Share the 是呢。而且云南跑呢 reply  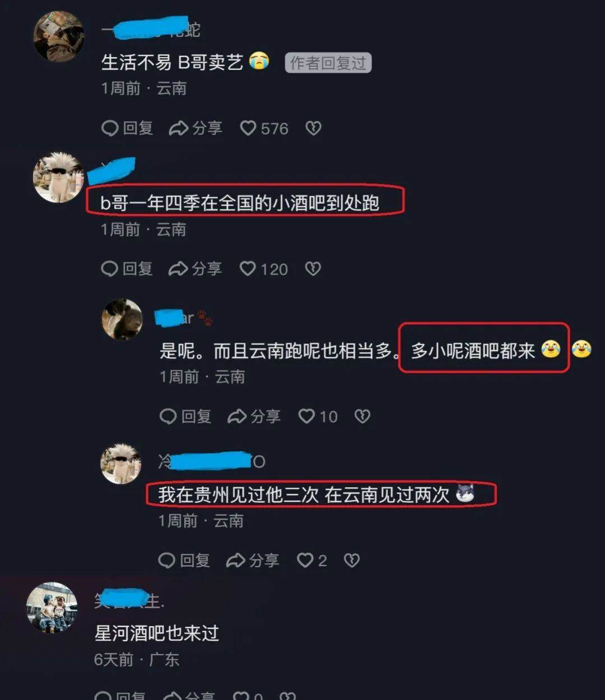254,417
